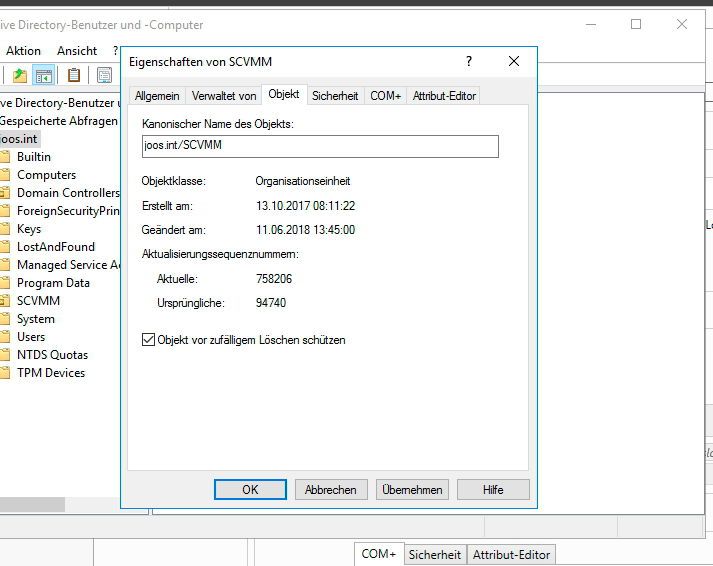Click the creation date '13.10.2017 08:11:22'
713x566 pixels.
[x=306, y=206]
